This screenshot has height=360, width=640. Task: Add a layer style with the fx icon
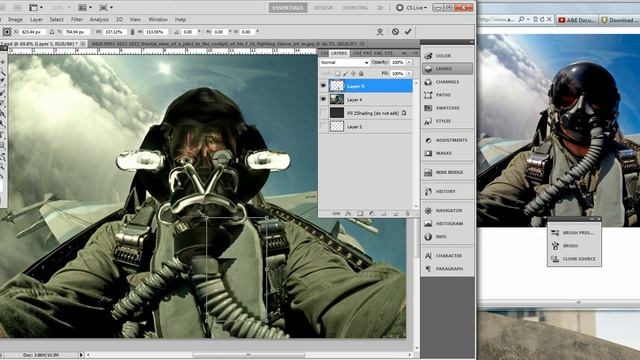coord(348,213)
